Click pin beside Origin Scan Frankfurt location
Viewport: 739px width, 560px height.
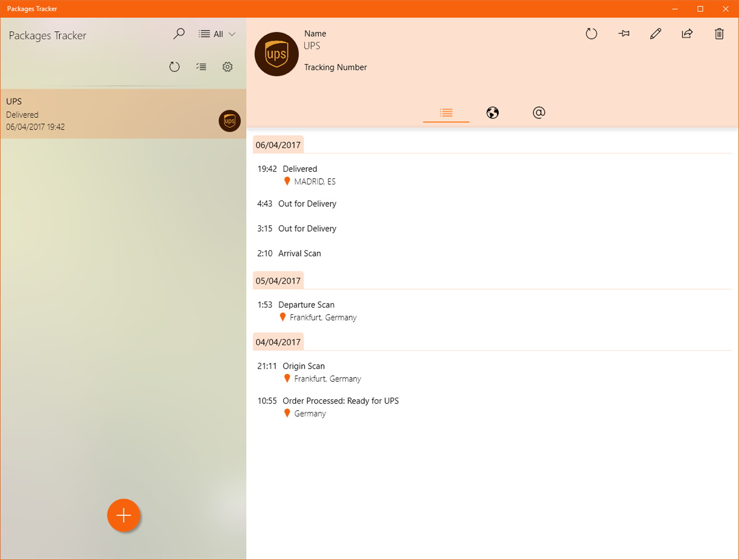(287, 379)
